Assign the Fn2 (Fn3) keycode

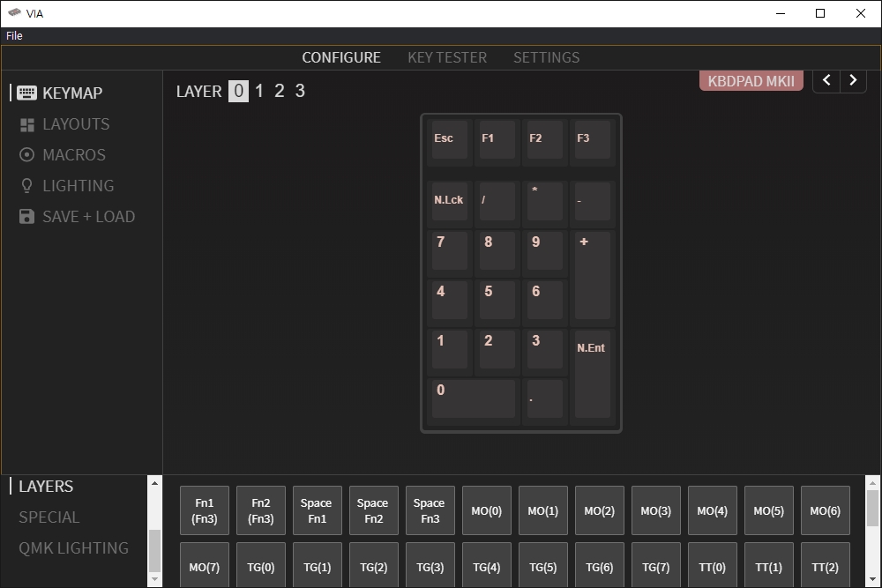(261, 510)
